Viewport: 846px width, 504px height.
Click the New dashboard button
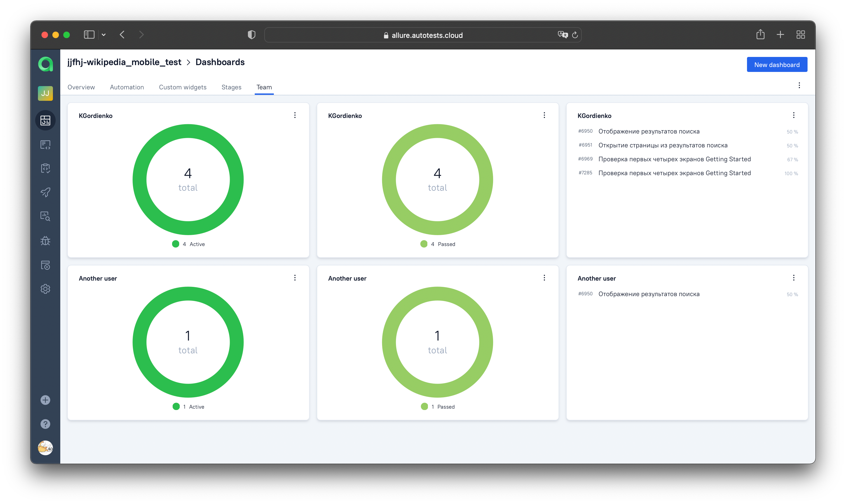tap(777, 65)
